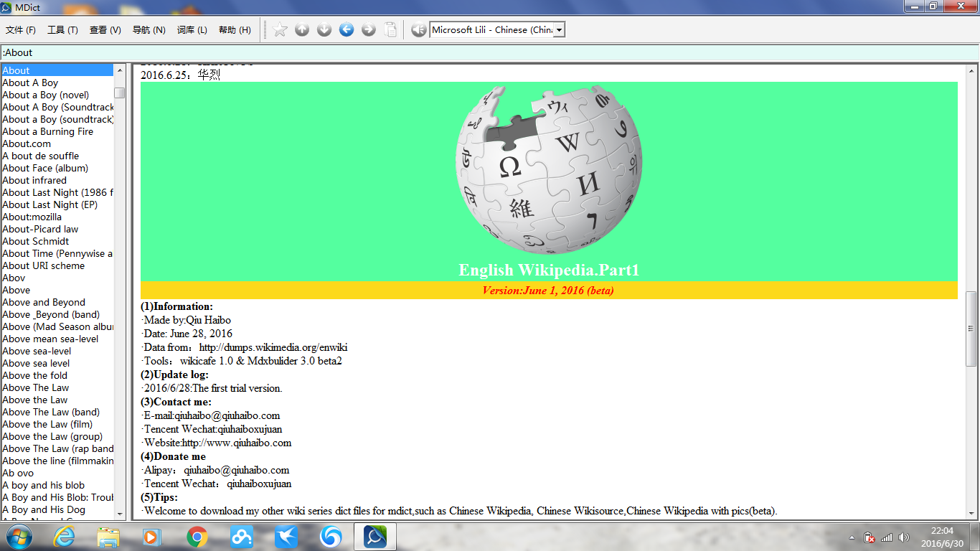
Task: Open the 词库 (L) menu
Action: (192, 29)
